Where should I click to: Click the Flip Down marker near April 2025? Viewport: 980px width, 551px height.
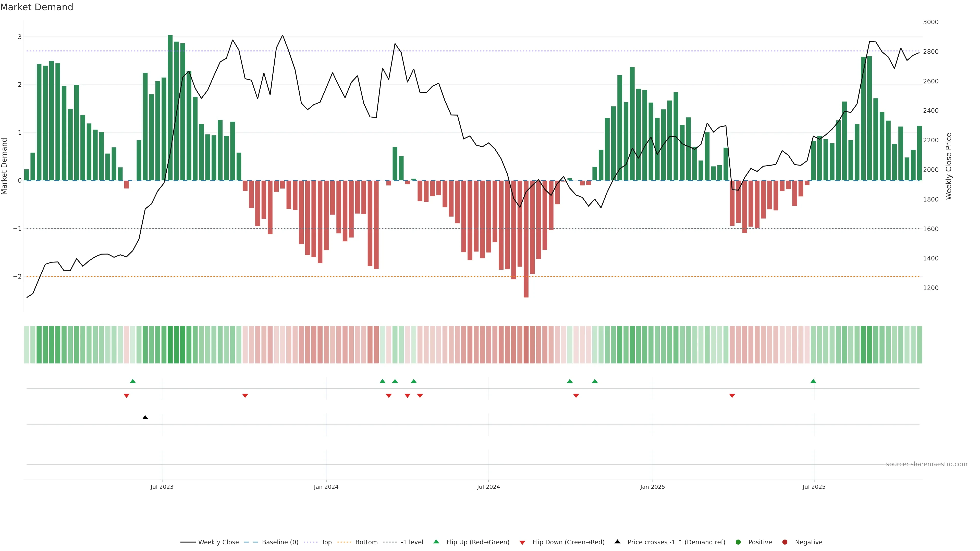732,396
